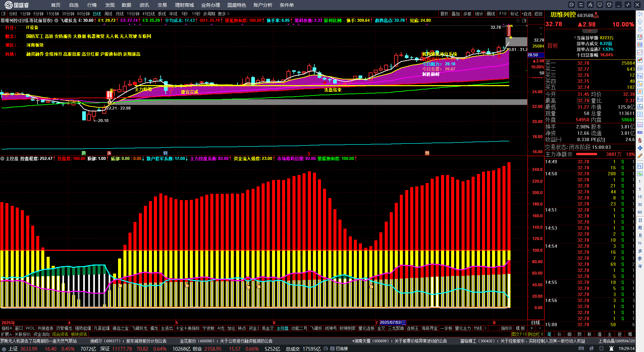The width and height of the screenshot is (644, 352).
Task: Select the 飞碟妖龙 indicator tab
Action: tap(139, 328)
